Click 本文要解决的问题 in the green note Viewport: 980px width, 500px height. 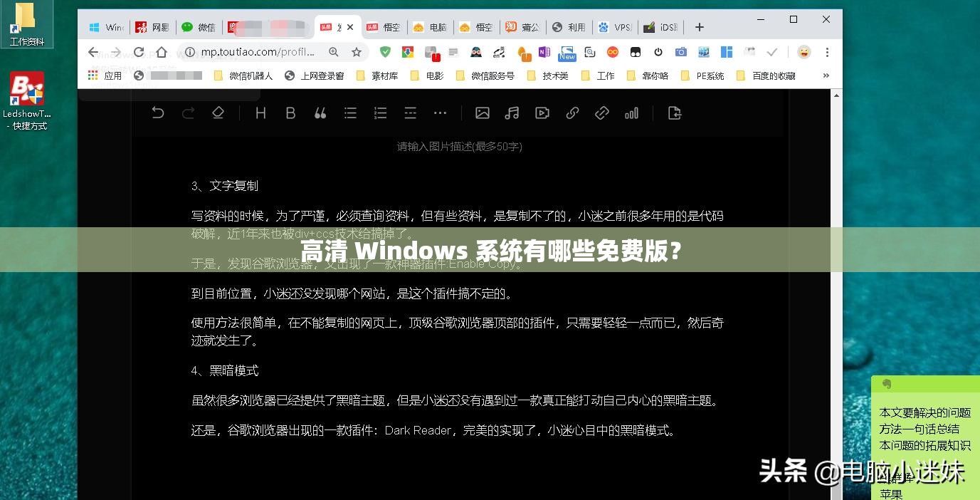point(924,413)
